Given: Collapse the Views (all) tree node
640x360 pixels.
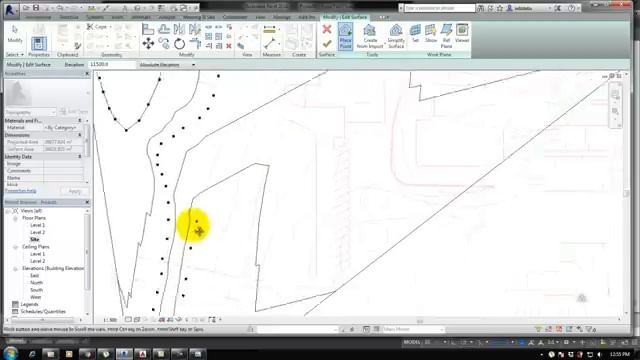Looking at the screenshot, I should pyautogui.click(x=8, y=211).
